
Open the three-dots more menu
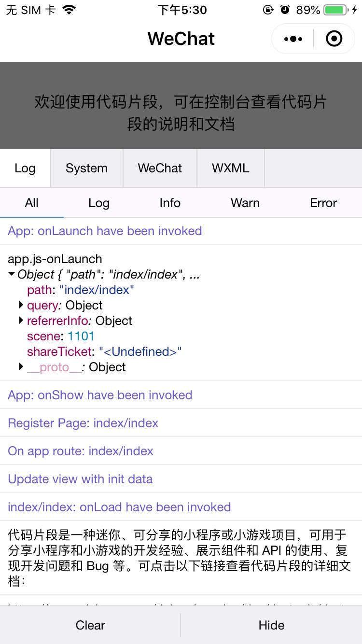(293, 39)
